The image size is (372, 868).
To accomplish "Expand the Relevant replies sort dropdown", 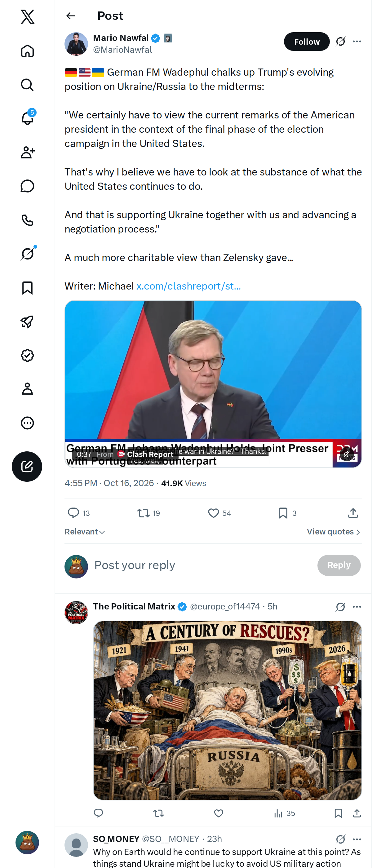I will pos(85,531).
